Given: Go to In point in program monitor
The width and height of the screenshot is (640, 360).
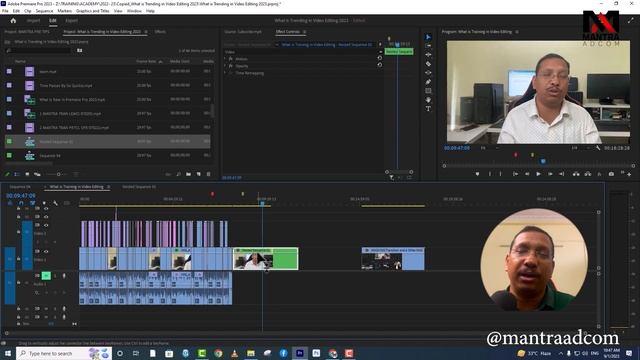Looking at the screenshot, I should pyautogui.click(x=516, y=174).
